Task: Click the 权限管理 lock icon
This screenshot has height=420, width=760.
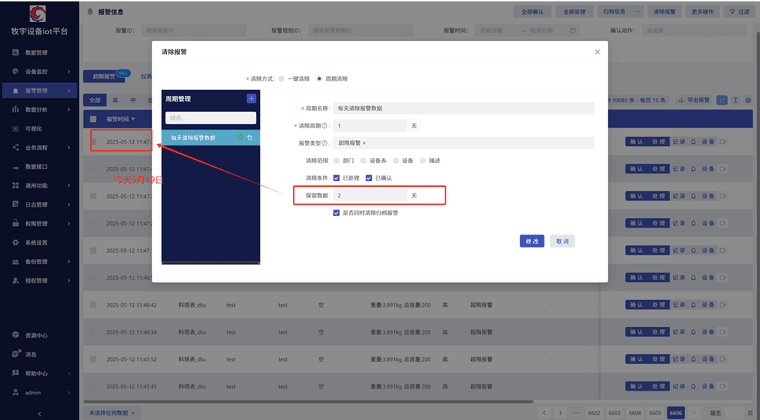Action: tap(16, 223)
